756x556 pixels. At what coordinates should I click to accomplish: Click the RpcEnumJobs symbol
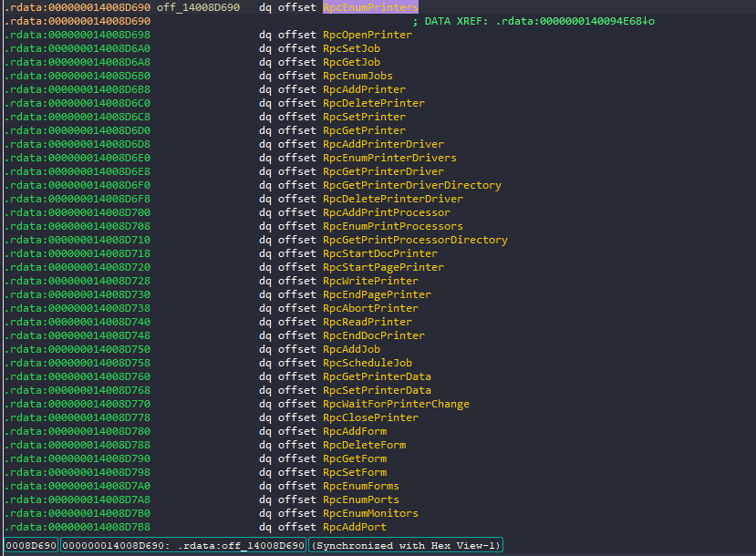357,76
